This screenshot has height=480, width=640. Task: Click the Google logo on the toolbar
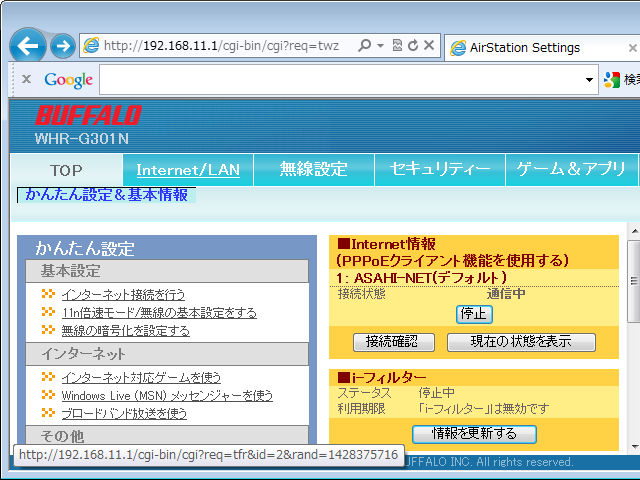pyautogui.click(x=69, y=80)
